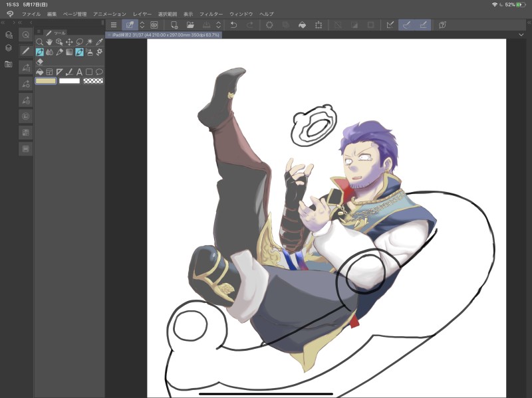Select the Balloon tool
The width and height of the screenshot is (532, 398).
(x=99, y=72)
